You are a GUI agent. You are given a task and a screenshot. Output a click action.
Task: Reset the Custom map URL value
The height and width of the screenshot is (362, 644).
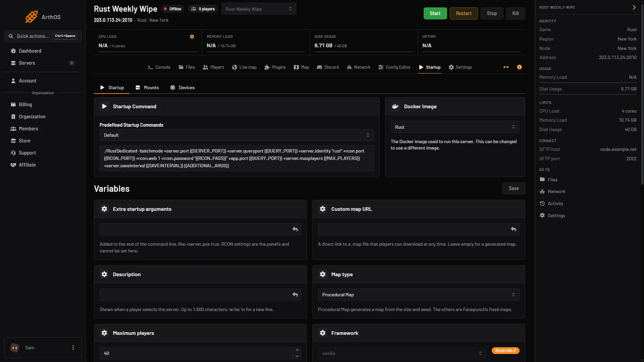click(513, 229)
